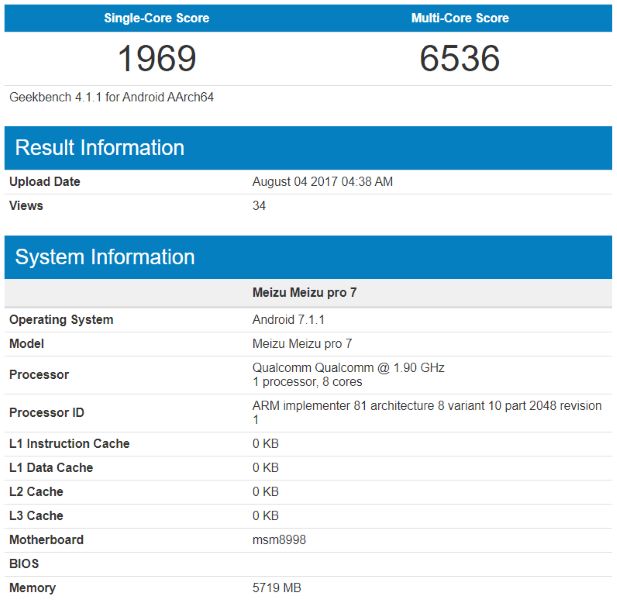
Task: Select the date August 04 2017 04:38 AM
Action: pos(322,182)
